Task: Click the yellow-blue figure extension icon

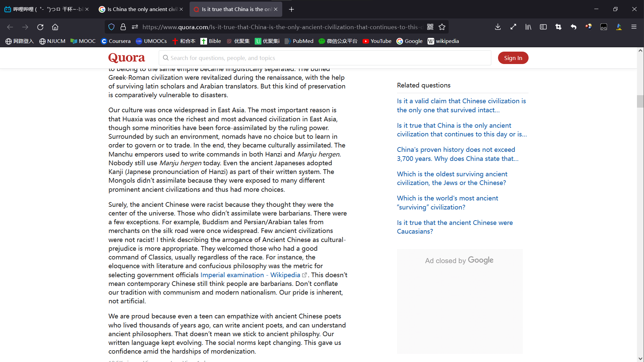Action: (x=619, y=27)
